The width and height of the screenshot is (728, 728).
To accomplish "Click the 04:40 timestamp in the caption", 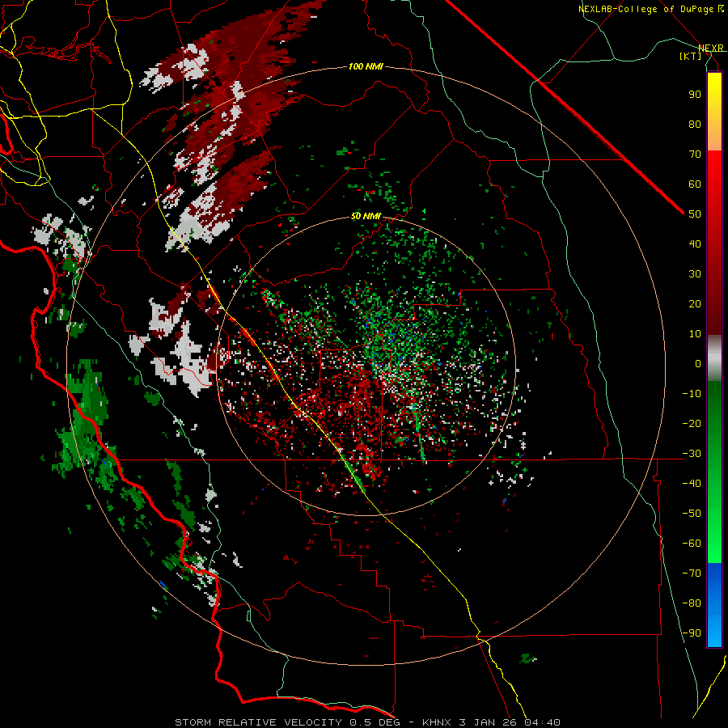I will (x=543, y=722).
